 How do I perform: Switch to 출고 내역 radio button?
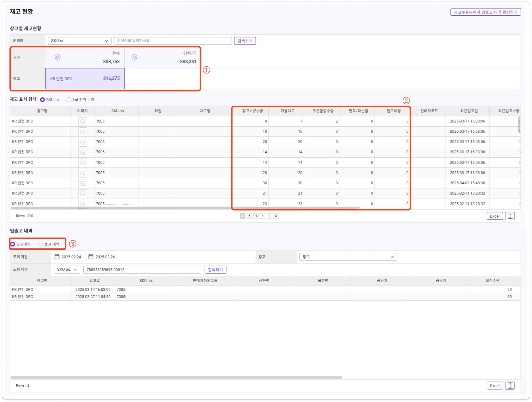(41, 244)
